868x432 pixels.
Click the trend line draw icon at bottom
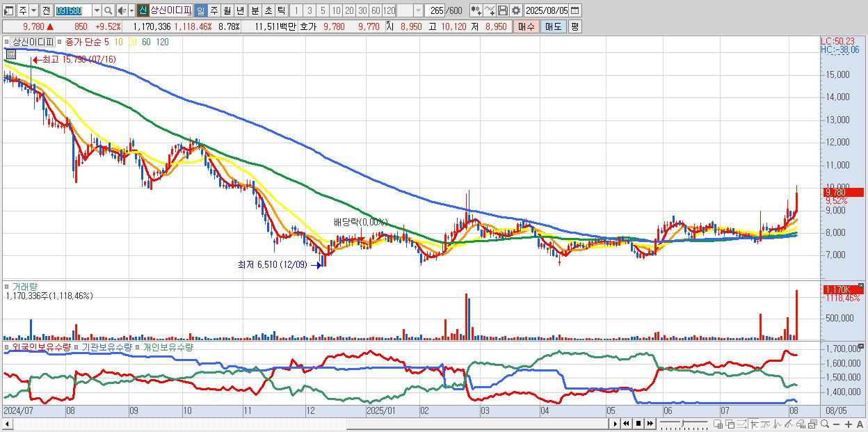click(766, 424)
